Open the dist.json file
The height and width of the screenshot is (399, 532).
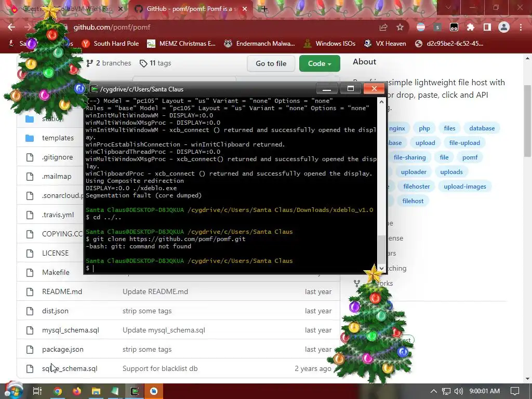(x=55, y=311)
